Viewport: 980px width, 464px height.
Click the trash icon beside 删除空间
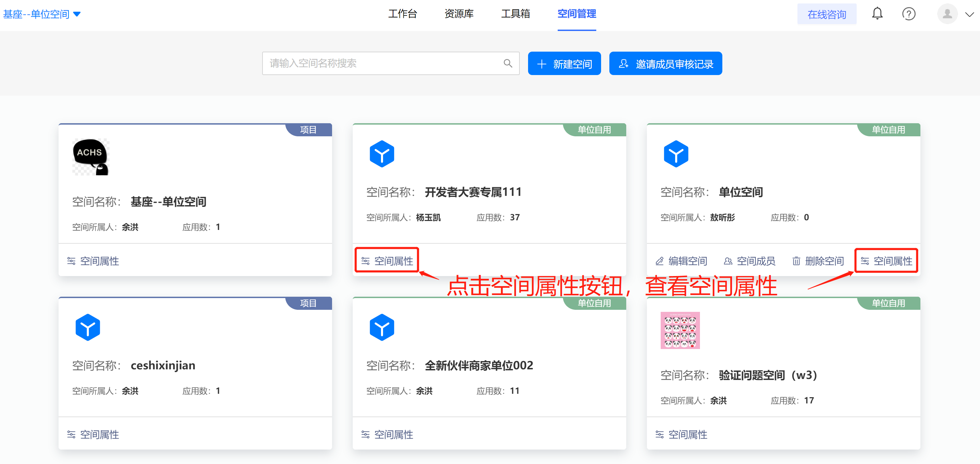pyautogui.click(x=796, y=261)
